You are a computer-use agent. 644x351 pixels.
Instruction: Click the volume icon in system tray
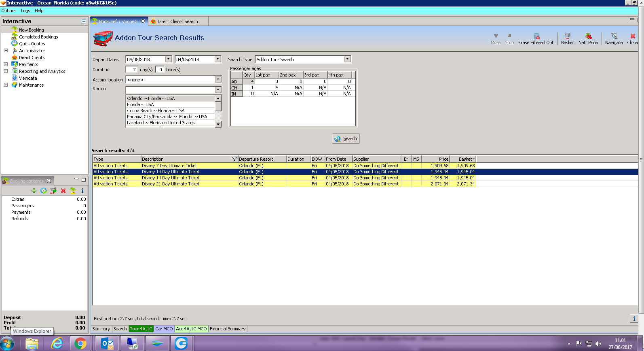coord(598,344)
